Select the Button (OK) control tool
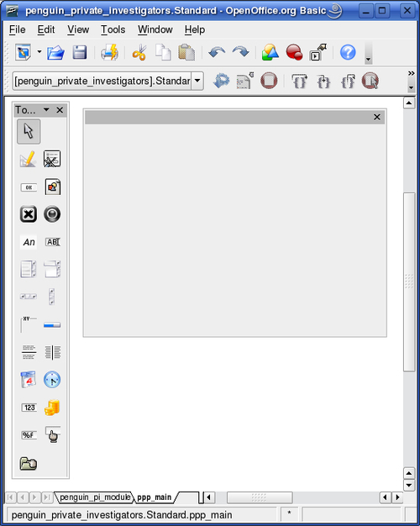 point(29,187)
